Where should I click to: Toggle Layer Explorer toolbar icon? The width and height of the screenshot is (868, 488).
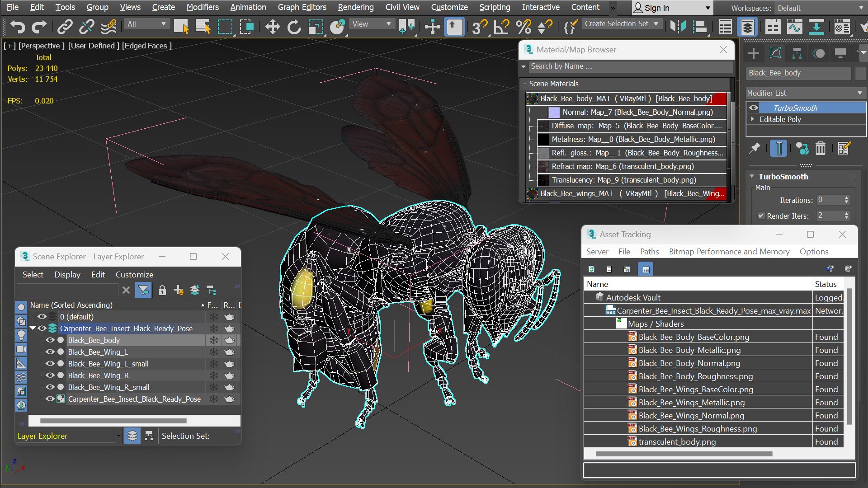point(747,27)
